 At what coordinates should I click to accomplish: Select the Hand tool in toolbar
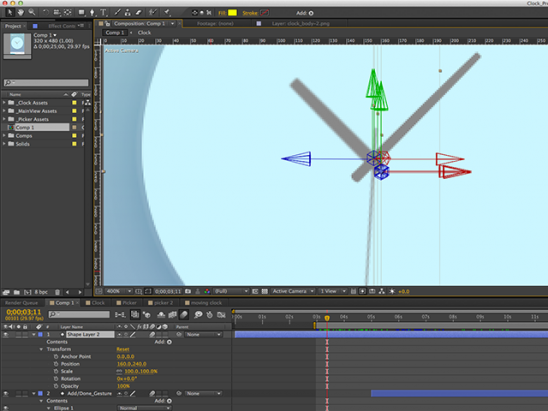click(x=21, y=13)
